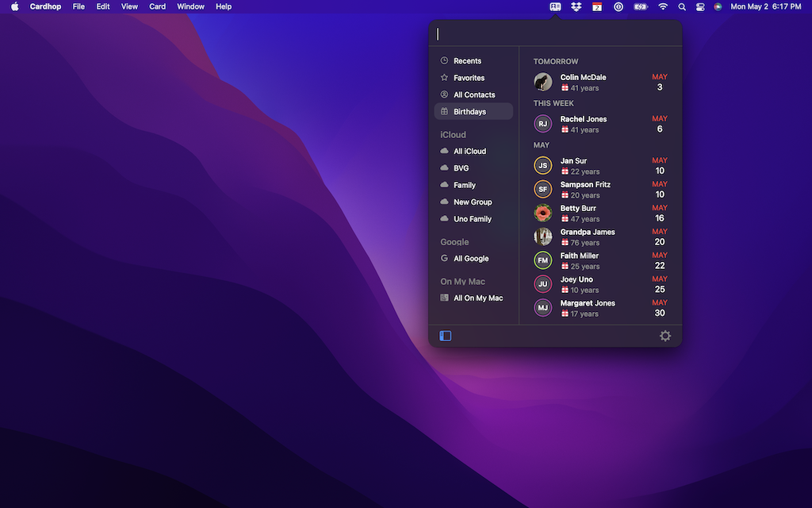Click the Google G icon beside All Google

[444, 258]
